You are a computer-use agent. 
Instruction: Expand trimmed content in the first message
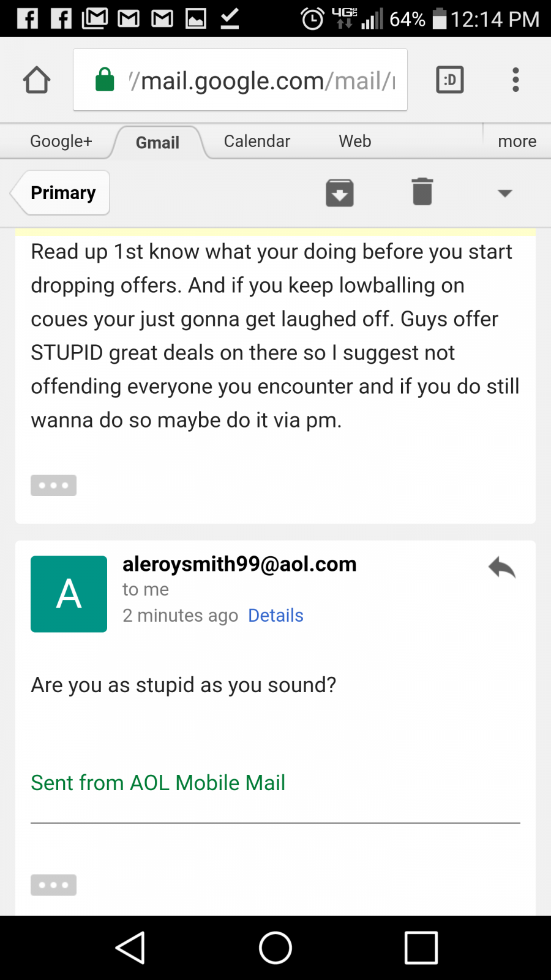tap(54, 485)
